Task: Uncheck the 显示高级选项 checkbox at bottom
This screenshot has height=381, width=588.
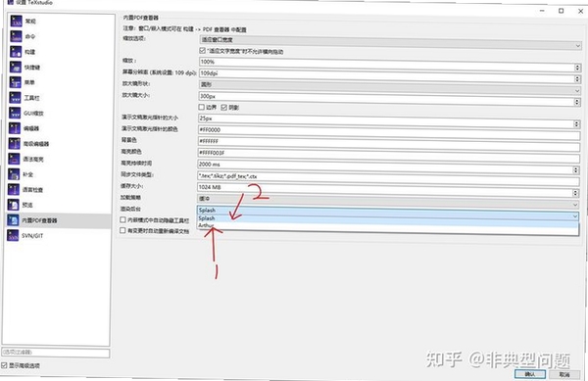Action: (4, 365)
